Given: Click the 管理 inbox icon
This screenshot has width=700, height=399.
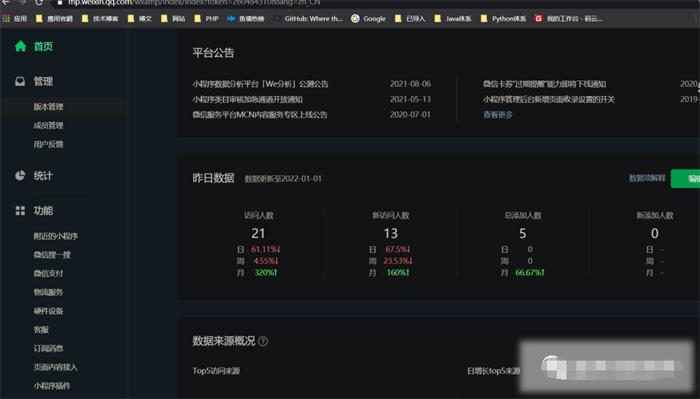Looking at the screenshot, I should [x=20, y=81].
